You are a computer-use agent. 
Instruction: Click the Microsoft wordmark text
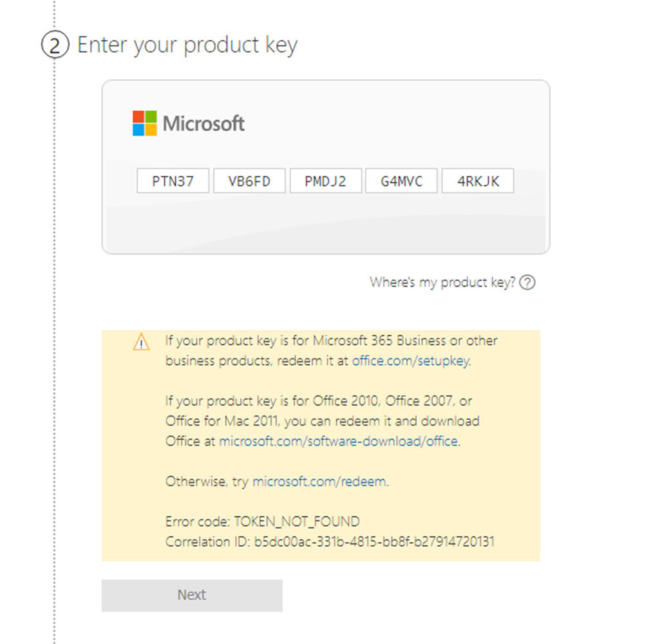pos(203,123)
